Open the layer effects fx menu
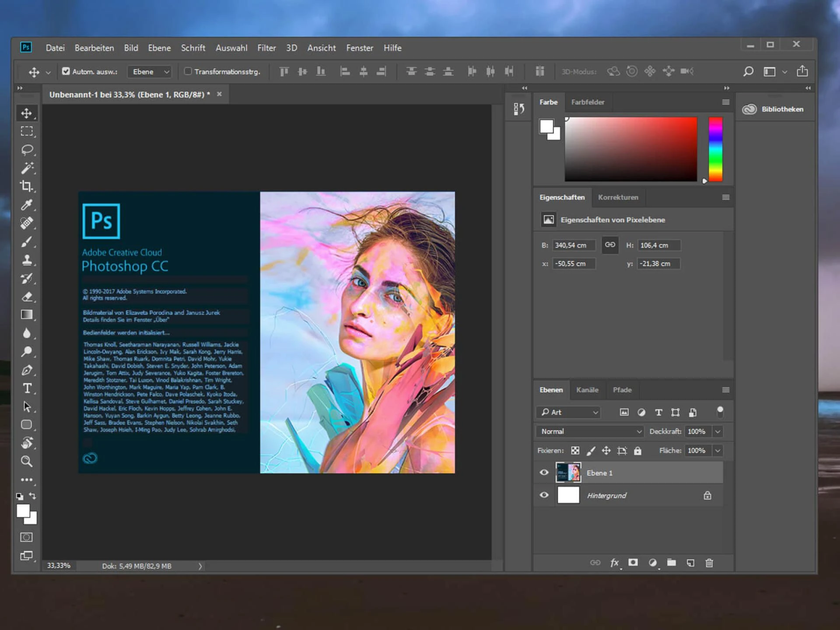Viewport: 840px width, 630px height. pos(614,563)
